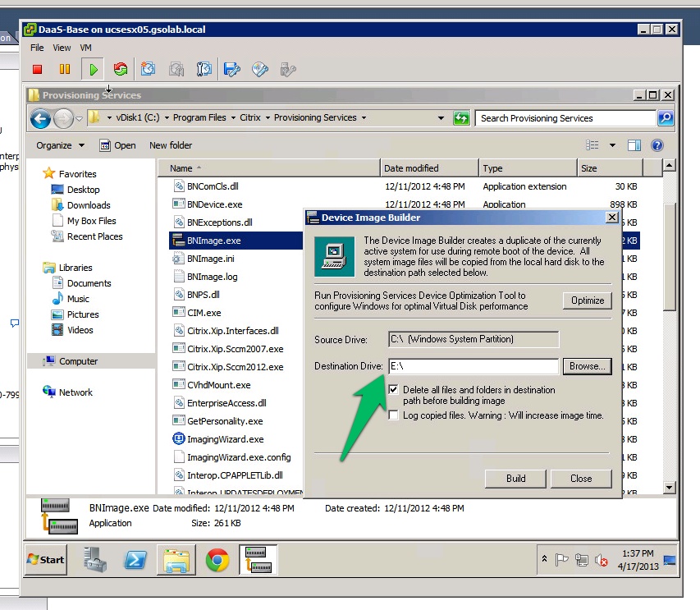Viewport: 700px width, 610px height.
Task: Enable Log copied files checkbox
Action: click(x=393, y=415)
